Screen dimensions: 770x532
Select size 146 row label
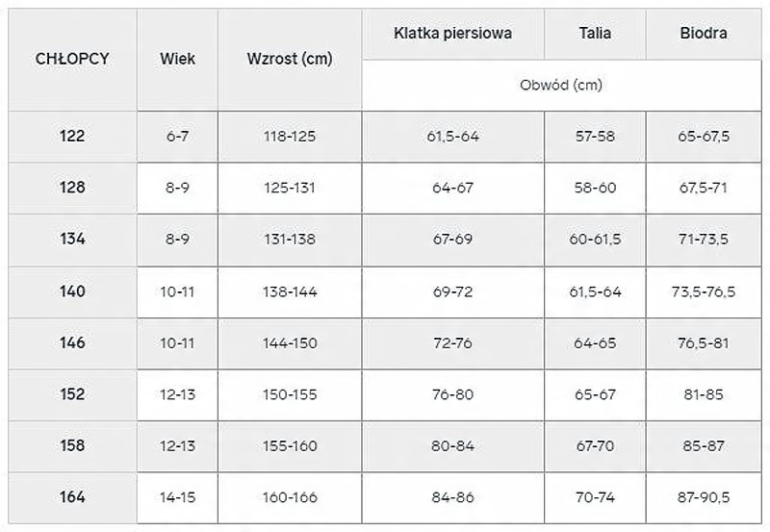click(x=71, y=342)
